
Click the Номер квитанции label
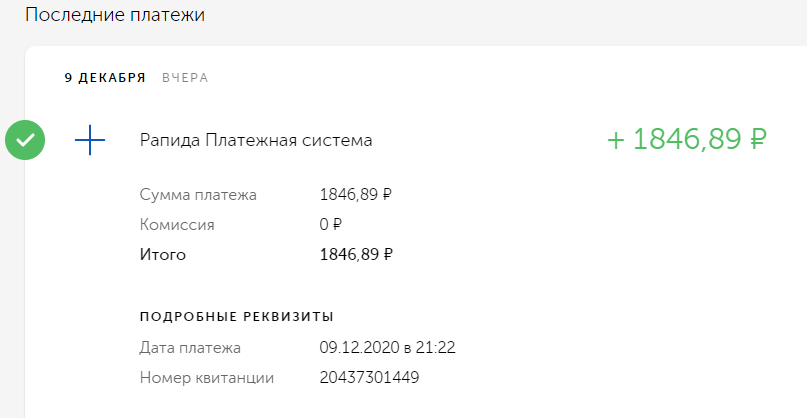207,378
